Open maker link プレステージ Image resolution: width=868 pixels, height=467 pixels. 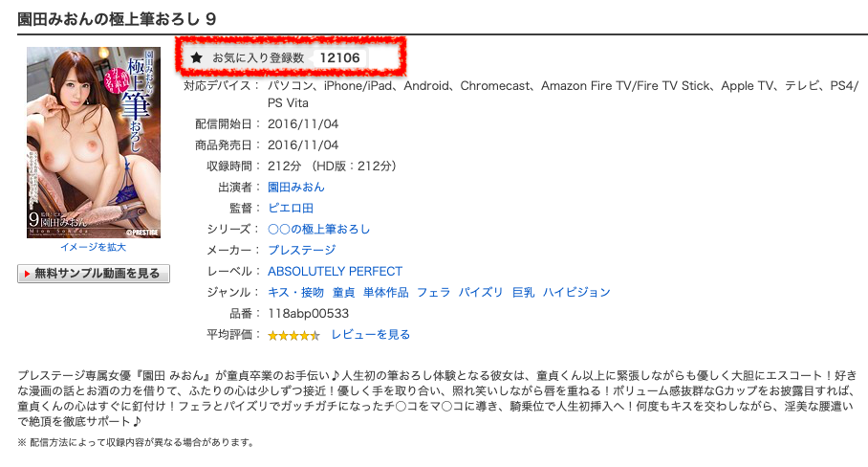pyautogui.click(x=301, y=250)
